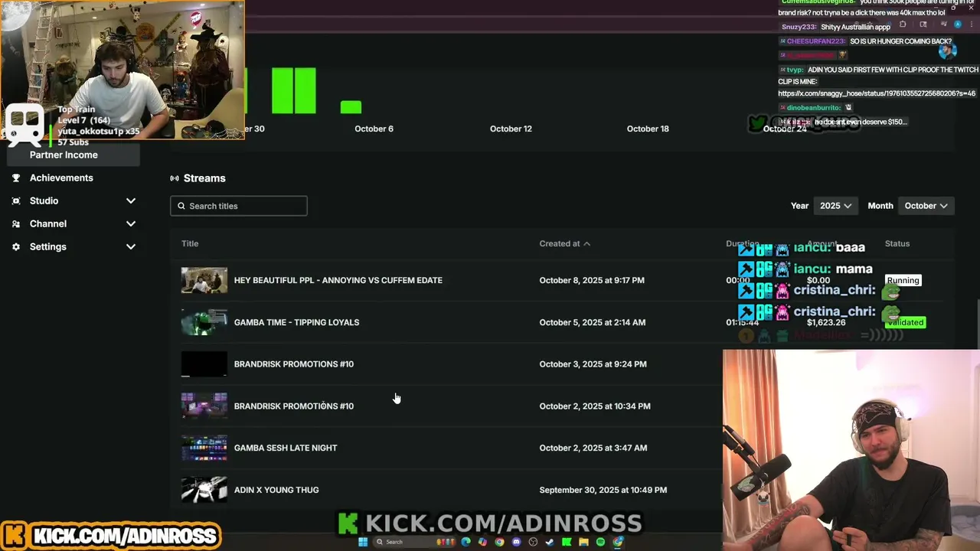Screen dimensions: 980x551
Task: Click the Running status badge
Action: [903, 280]
